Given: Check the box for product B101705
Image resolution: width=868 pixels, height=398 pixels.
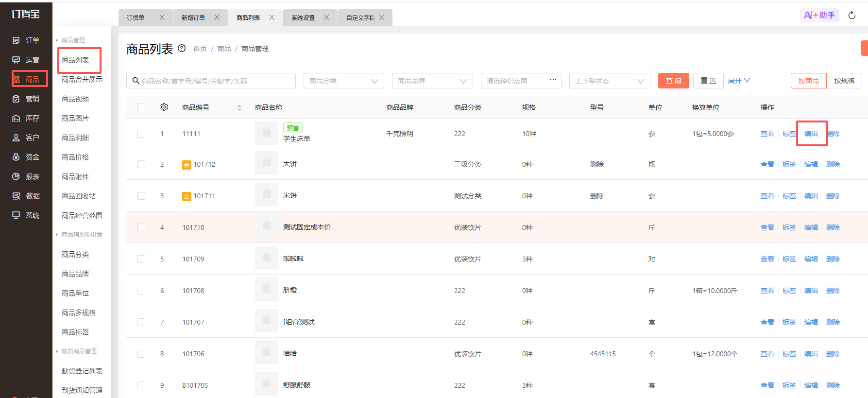Looking at the screenshot, I should [141, 385].
